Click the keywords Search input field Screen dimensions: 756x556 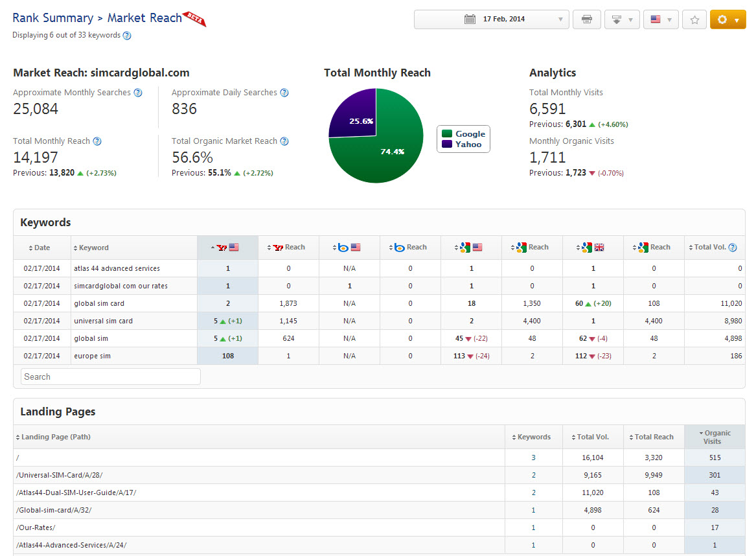pyautogui.click(x=110, y=376)
